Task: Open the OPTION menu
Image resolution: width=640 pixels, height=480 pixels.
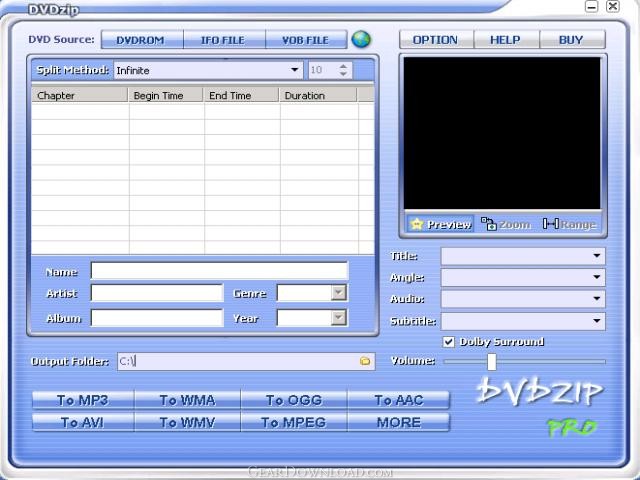Action: 436,40
